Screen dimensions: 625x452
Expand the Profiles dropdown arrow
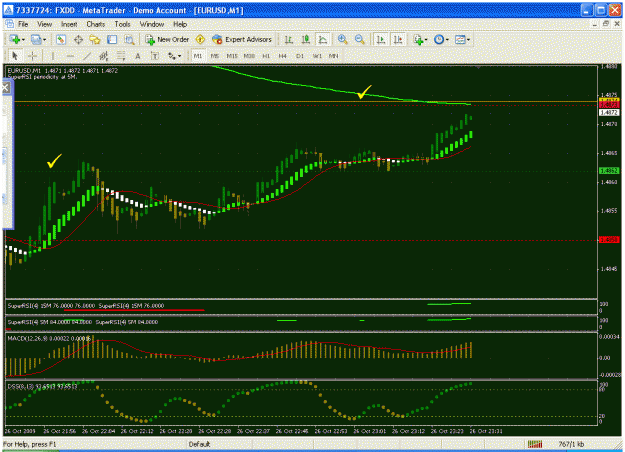(x=45, y=40)
